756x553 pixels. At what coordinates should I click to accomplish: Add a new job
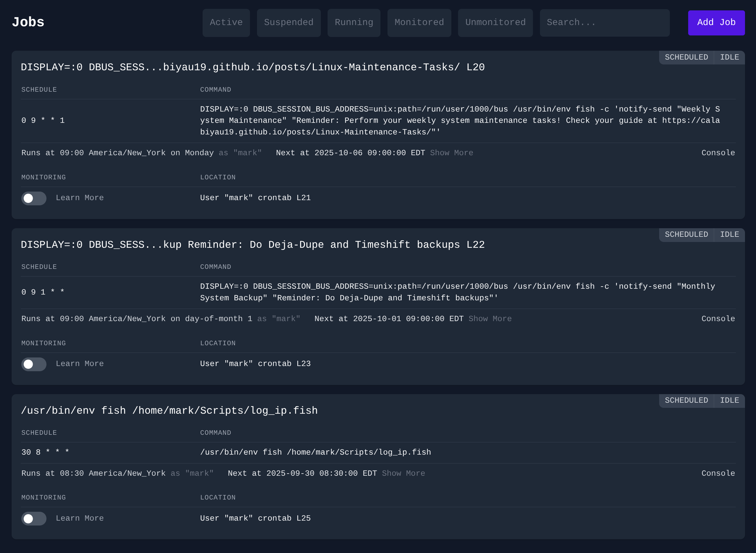(716, 22)
